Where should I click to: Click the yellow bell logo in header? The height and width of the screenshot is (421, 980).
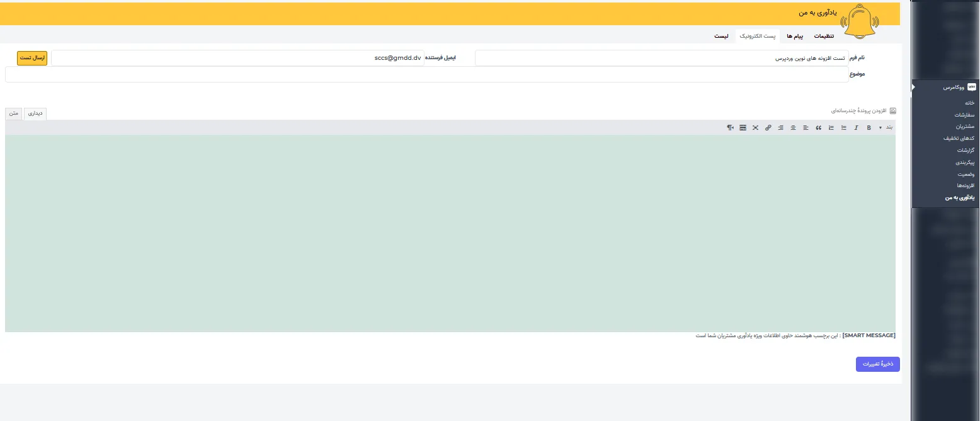tap(858, 23)
